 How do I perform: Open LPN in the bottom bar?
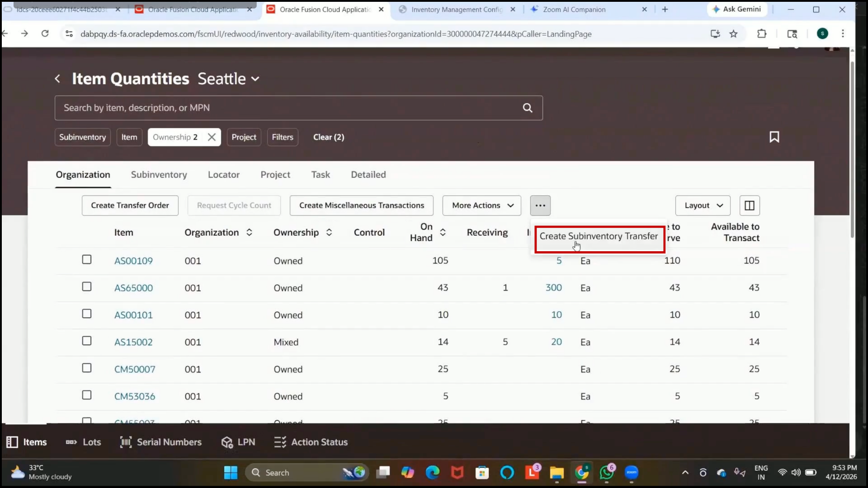pos(238,442)
